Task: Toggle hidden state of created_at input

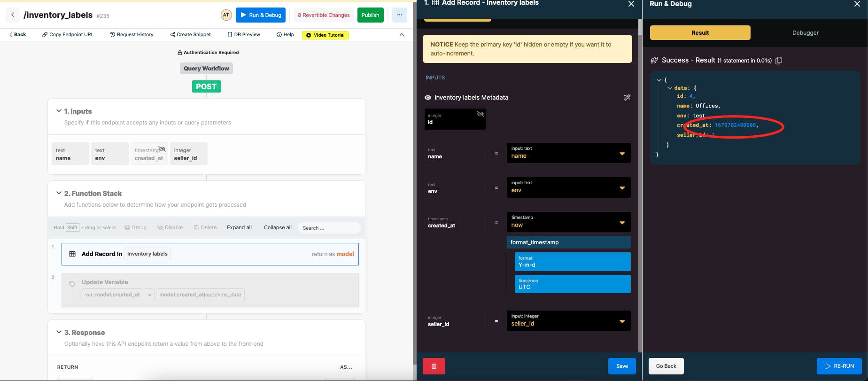Action: tap(162, 149)
